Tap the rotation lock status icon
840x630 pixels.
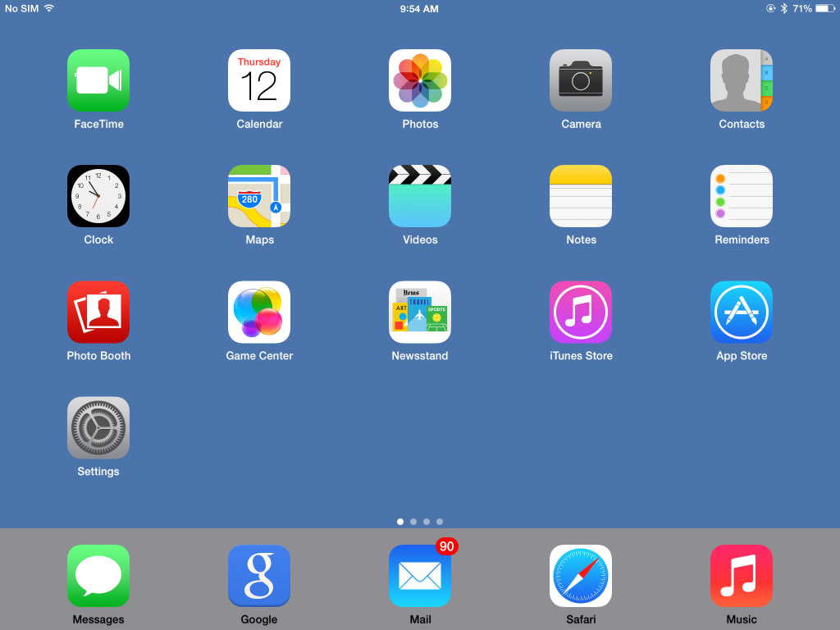click(x=770, y=8)
